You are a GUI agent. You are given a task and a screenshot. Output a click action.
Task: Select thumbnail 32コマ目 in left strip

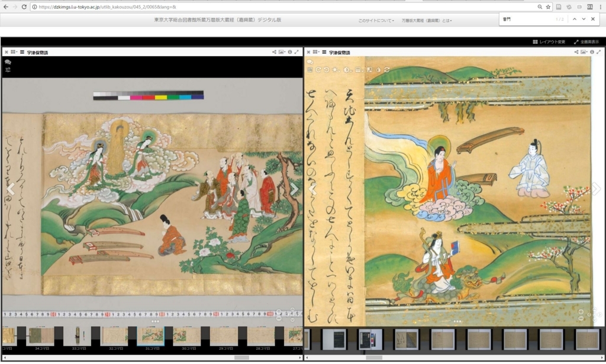point(115,336)
